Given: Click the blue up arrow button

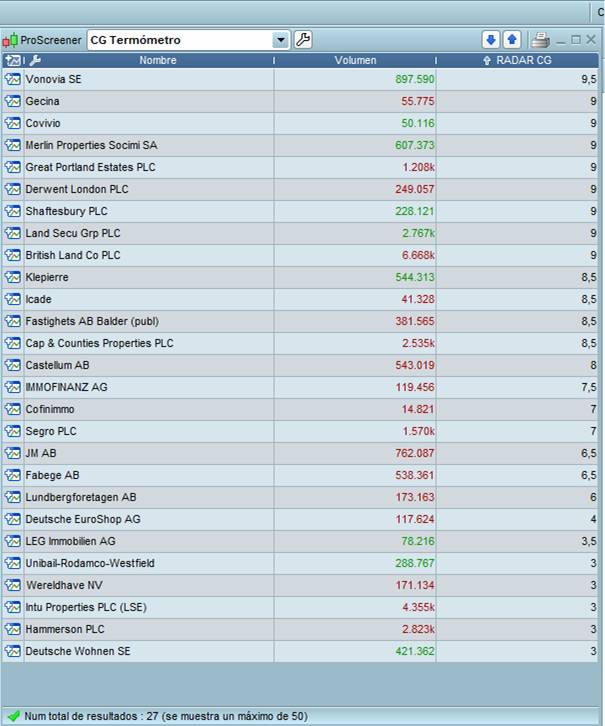Looking at the screenshot, I should [x=512, y=40].
